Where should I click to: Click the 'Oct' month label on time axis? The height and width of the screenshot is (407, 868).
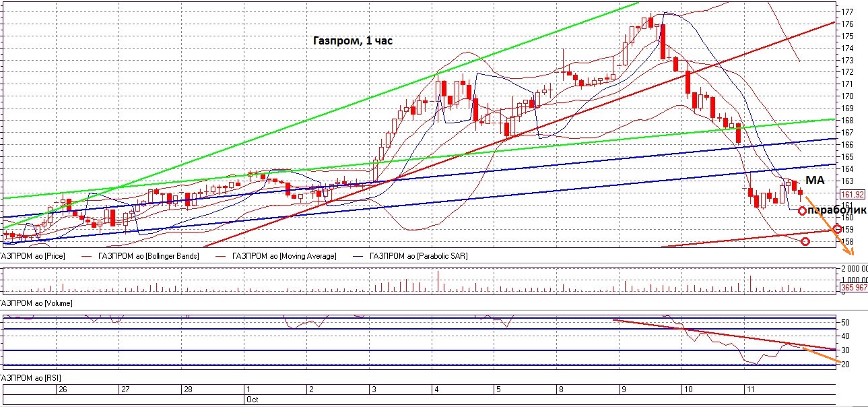[251, 400]
